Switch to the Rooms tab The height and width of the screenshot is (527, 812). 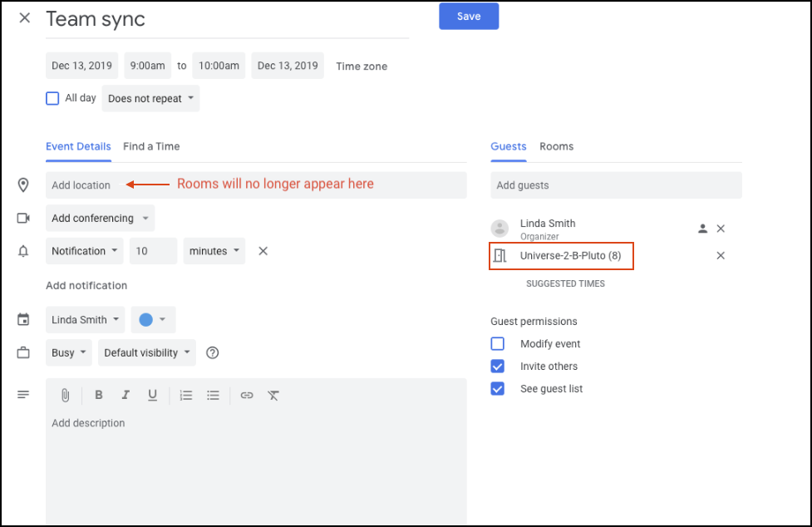(556, 146)
